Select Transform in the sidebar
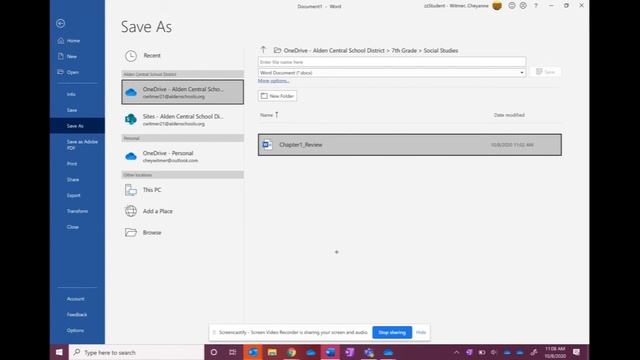The height and width of the screenshot is (360, 640). [x=77, y=211]
